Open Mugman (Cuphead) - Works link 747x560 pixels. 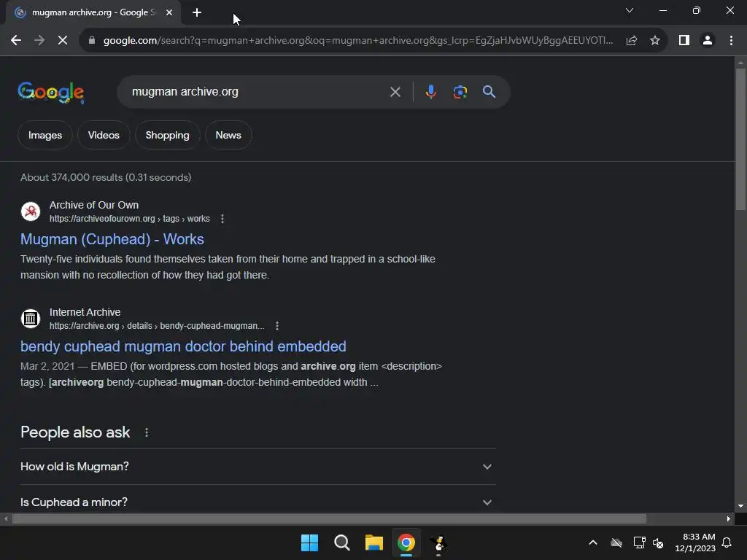pyautogui.click(x=112, y=239)
